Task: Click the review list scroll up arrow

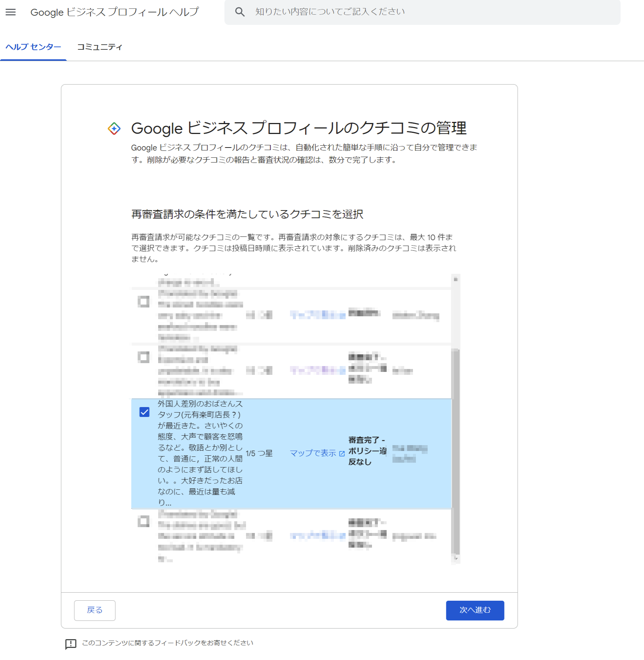Action: pyautogui.click(x=455, y=279)
